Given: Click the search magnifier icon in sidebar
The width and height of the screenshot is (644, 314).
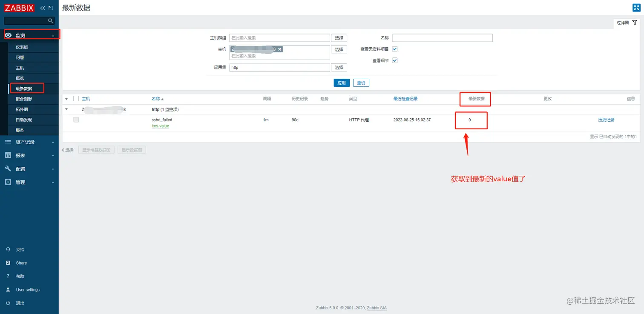Looking at the screenshot, I should click(x=51, y=20).
